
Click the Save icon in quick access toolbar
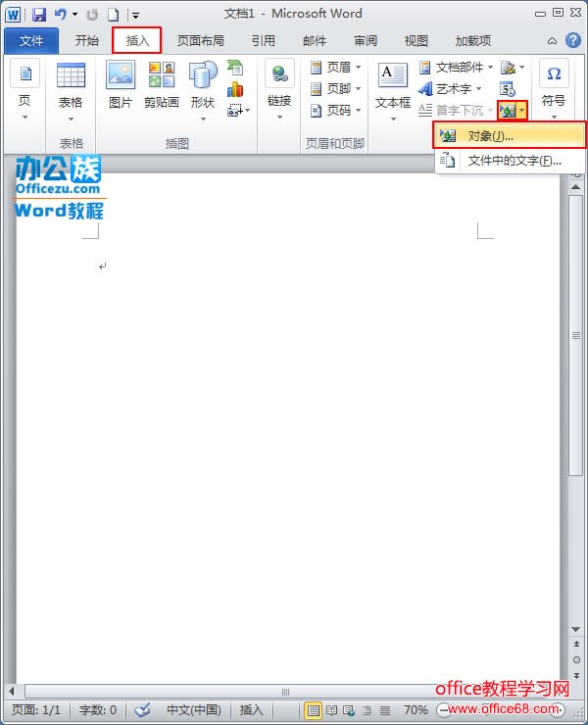tap(39, 15)
